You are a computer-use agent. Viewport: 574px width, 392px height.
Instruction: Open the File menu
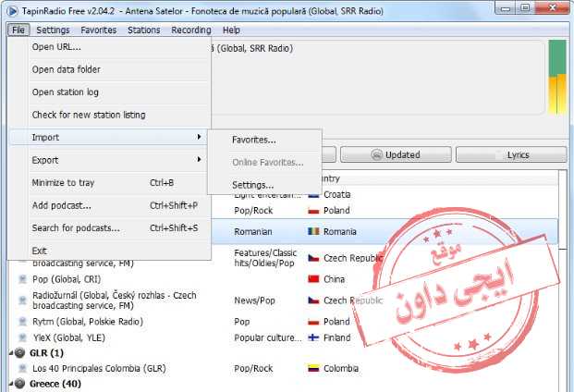(x=18, y=30)
